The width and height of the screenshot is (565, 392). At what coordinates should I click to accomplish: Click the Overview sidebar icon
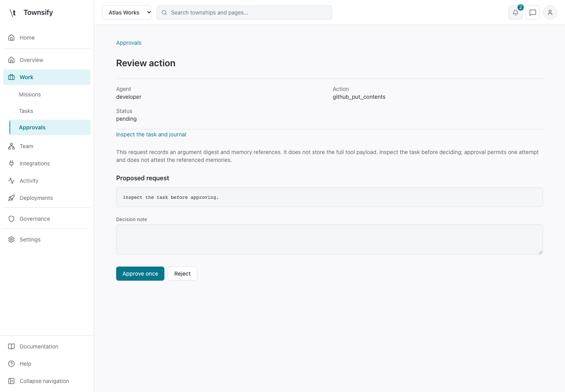coord(11,60)
